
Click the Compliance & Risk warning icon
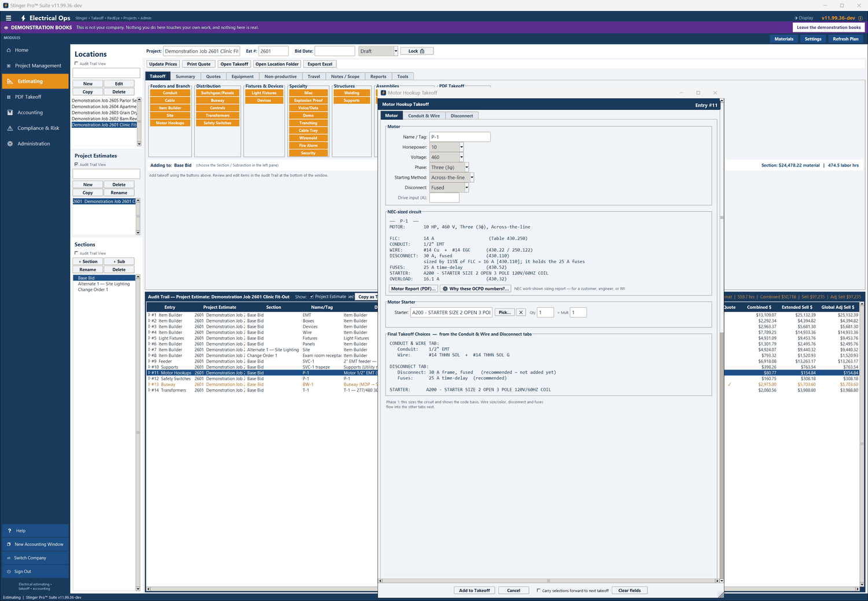[x=10, y=128]
